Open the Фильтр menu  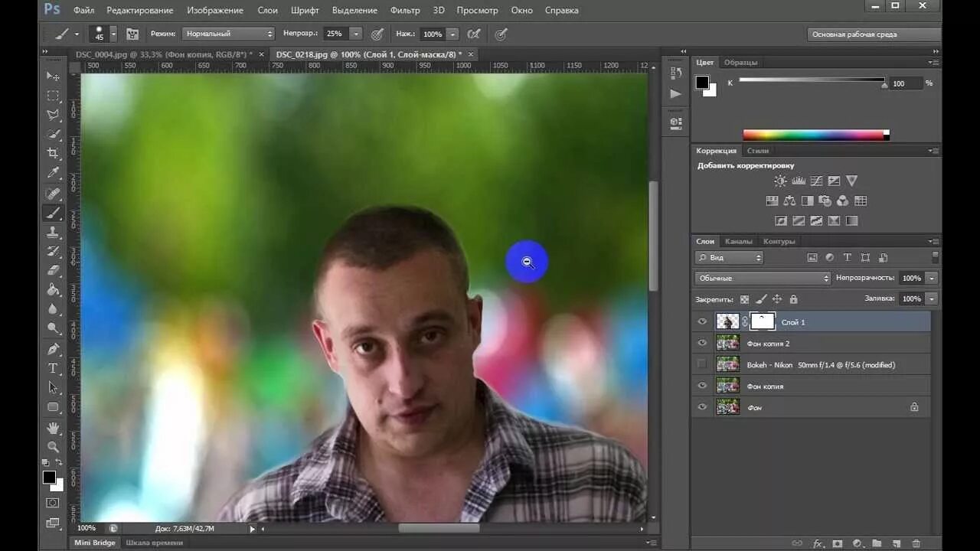(405, 11)
